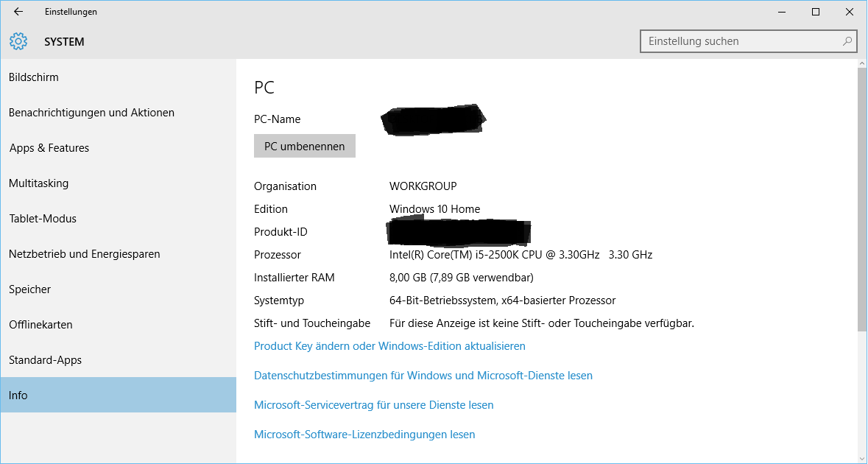Click the 'PC-Name' label
Screen dimensions: 868x464
278,119
